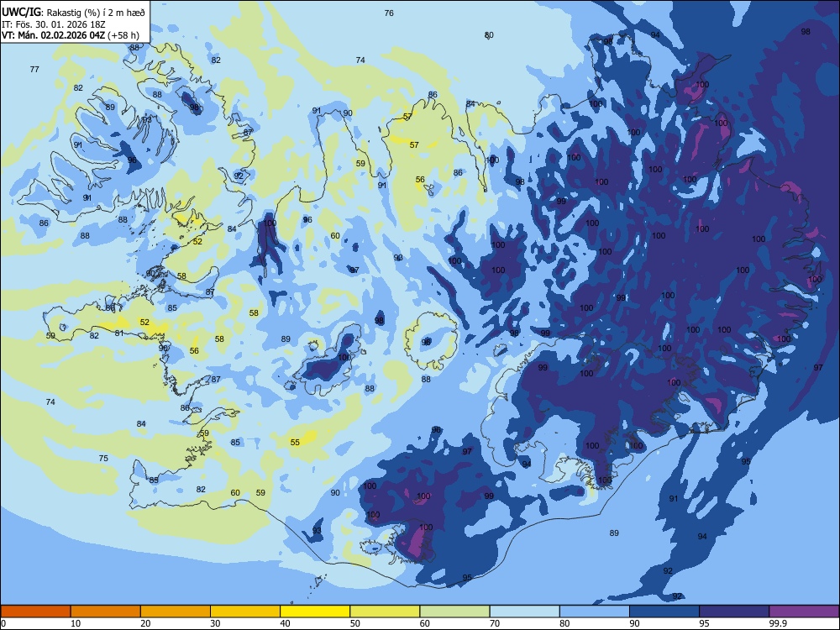840x630 pixels.
Task: Click the 'VT: Mán. 02.02.2026 04Z (+58 h)' line
Action: coord(71,35)
